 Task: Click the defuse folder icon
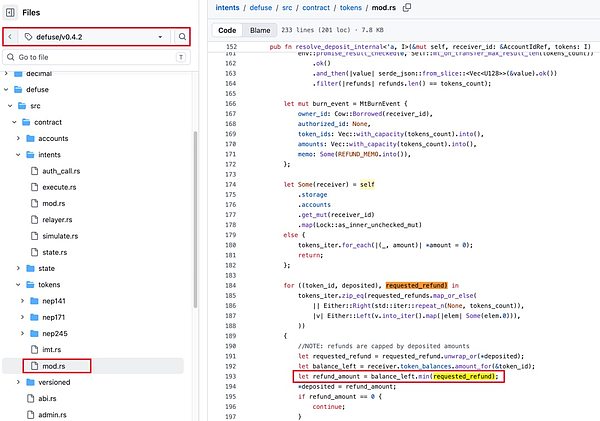(18, 90)
